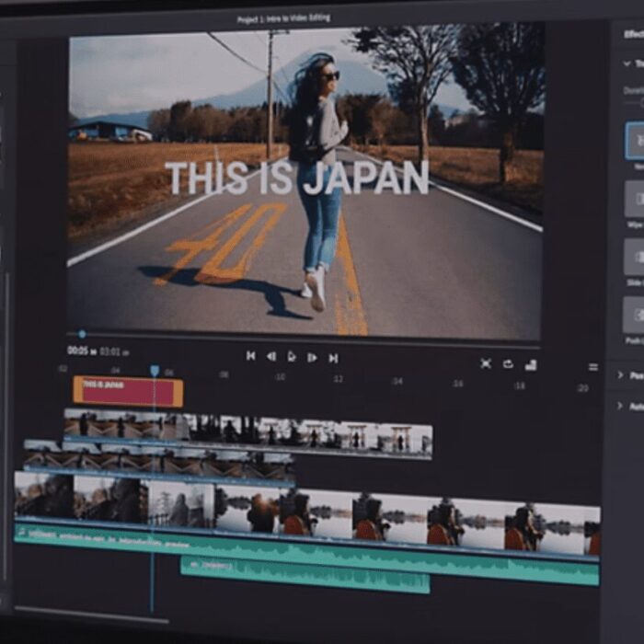This screenshot has height=644, width=644.
Task: Select the highlighted first transition thumbnail
Action: 635,140
